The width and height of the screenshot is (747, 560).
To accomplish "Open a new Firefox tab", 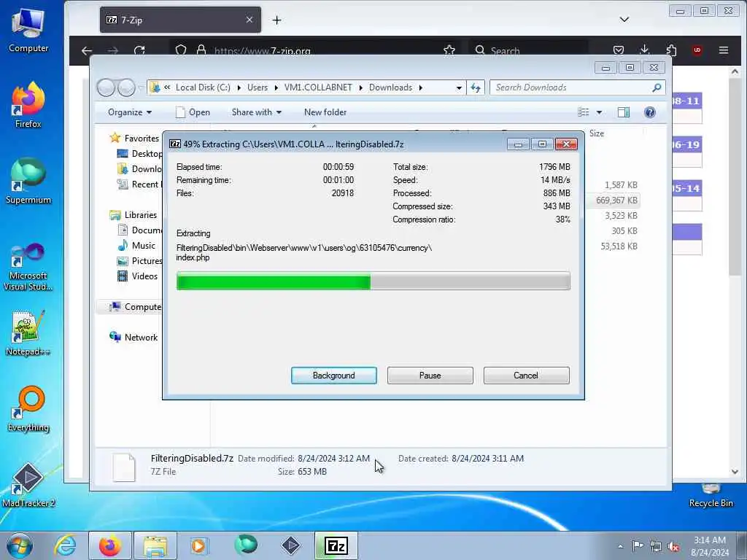I will coord(276,20).
